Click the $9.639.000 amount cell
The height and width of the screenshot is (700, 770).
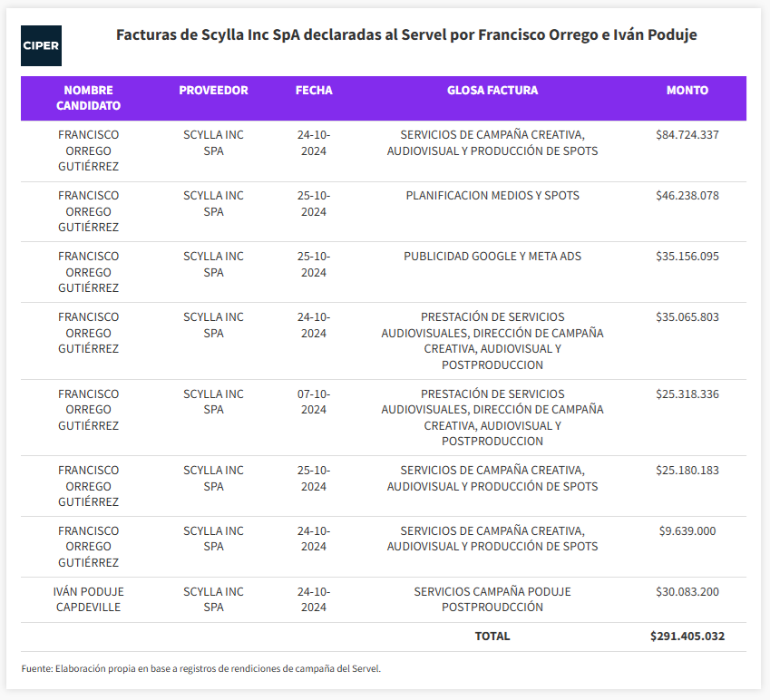[687, 530]
